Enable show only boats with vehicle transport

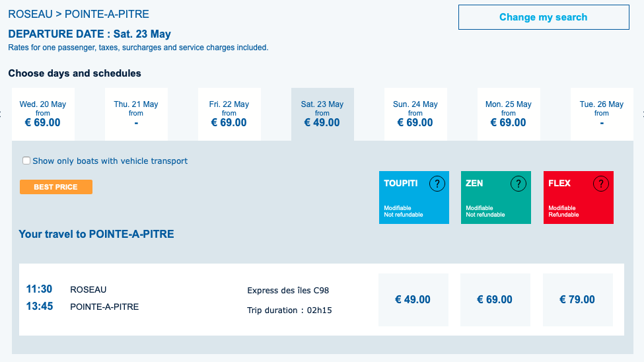point(26,161)
